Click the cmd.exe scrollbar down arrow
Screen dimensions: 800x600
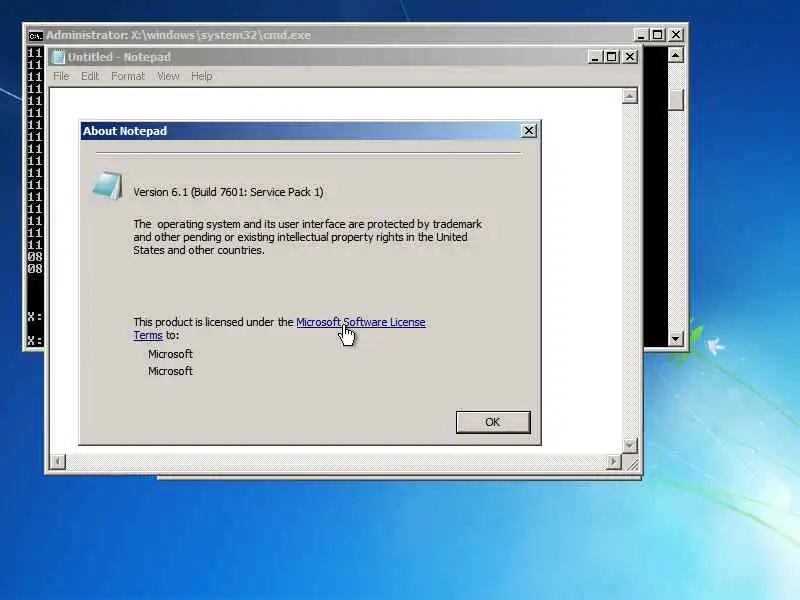pos(676,338)
